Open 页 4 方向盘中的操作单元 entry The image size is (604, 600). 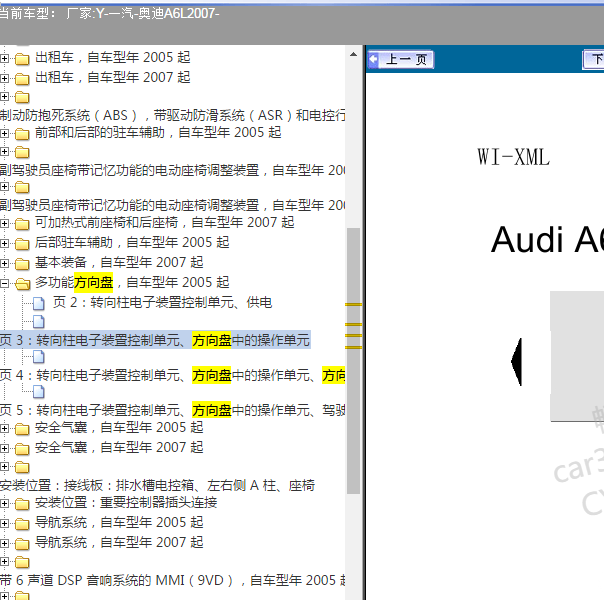(x=172, y=375)
